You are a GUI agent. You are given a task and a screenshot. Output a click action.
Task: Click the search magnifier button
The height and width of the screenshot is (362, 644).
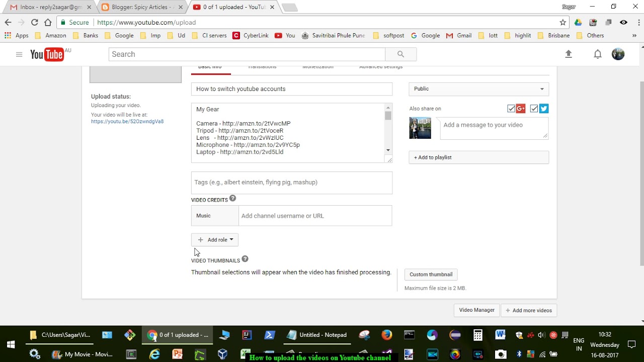400,54
